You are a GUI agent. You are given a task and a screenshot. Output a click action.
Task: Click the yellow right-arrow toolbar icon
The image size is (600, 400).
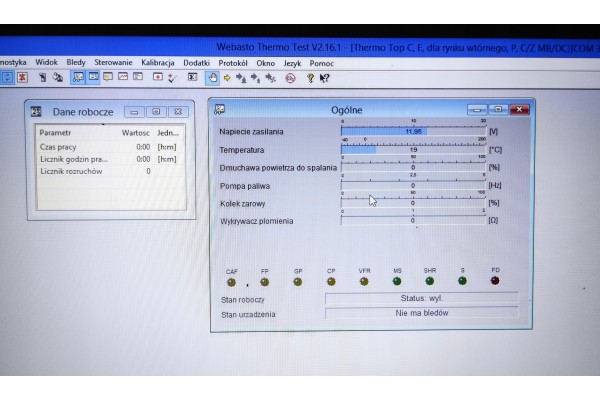tap(227, 78)
